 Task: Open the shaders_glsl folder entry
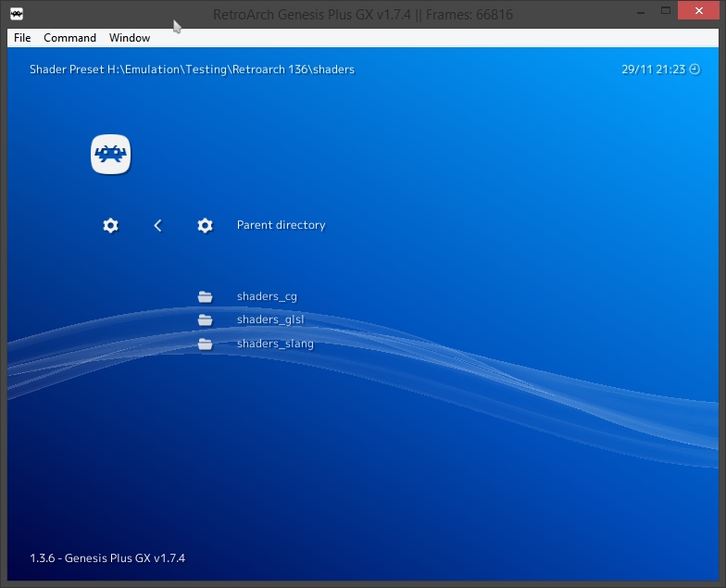click(270, 319)
